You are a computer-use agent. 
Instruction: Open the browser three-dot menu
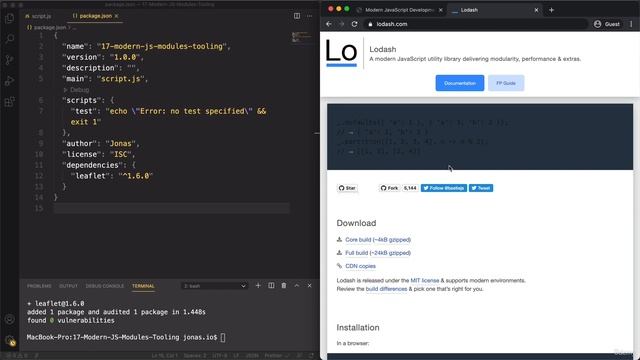click(x=631, y=24)
